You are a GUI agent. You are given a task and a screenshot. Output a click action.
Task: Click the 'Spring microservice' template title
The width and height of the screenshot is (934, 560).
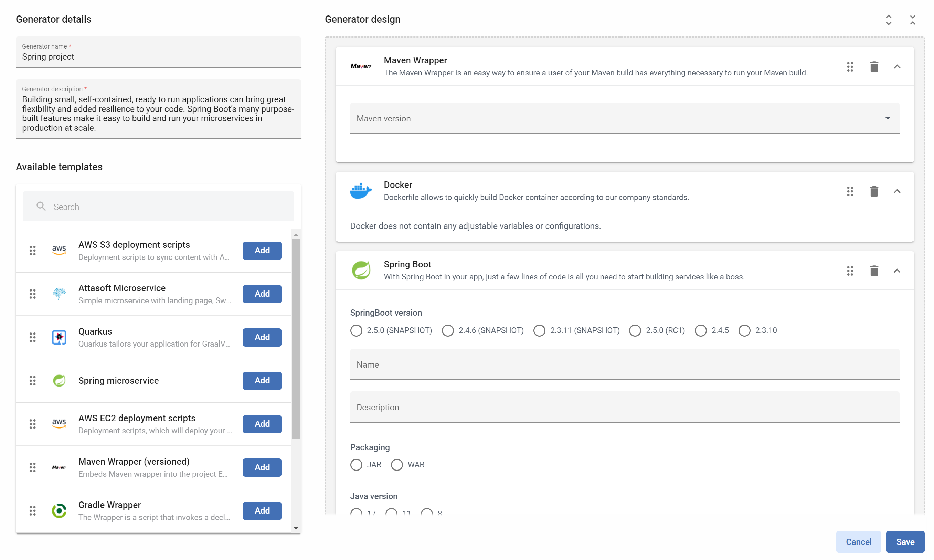[x=118, y=380]
